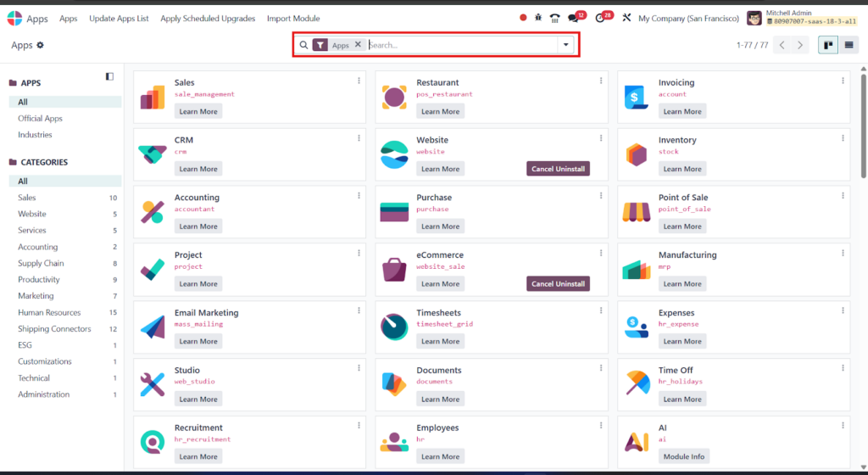The height and width of the screenshot is (475, 868).
Task: Open the Mitchell Admin user avatar
Action: click(754, 19)
